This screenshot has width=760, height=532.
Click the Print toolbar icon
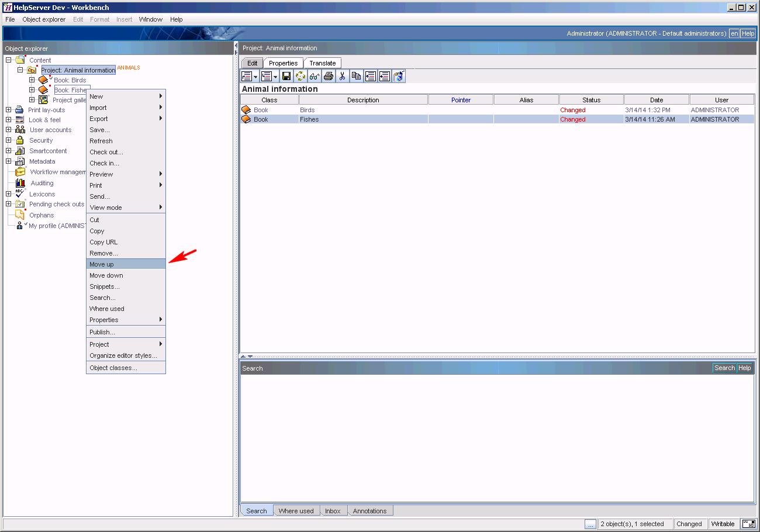click(x=329, y=76)
